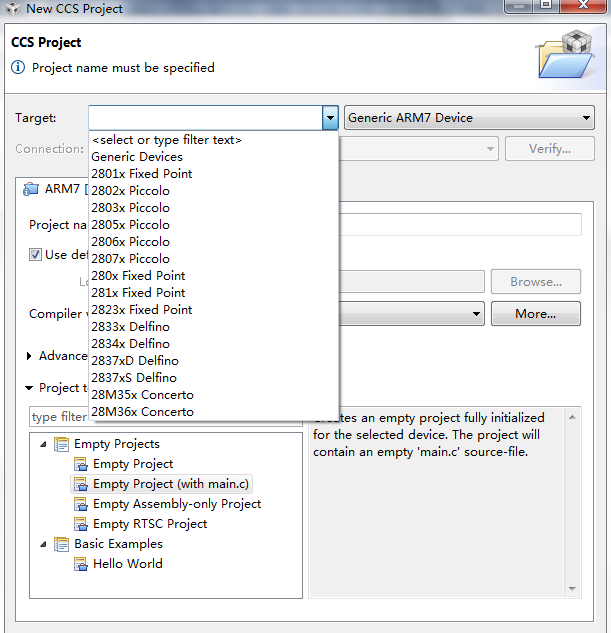
Task: Click the Target filter text field
Action: click(x=205, y=118)
